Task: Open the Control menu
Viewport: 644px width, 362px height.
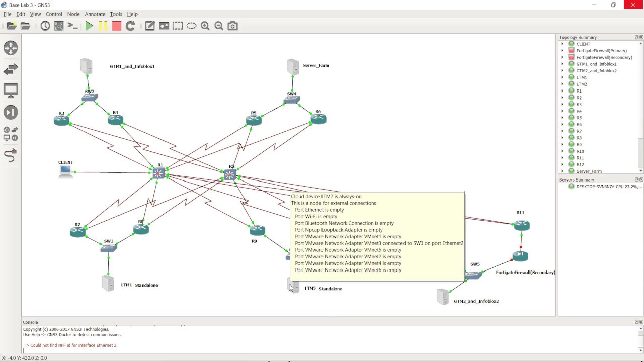Action: [54, 14]
